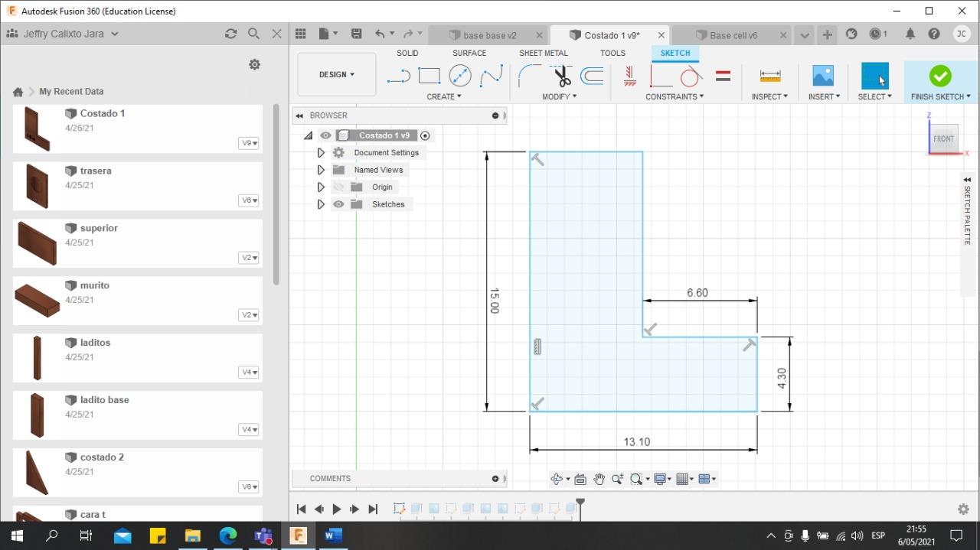Toggle visibility of Sketches folder
Viewport: 980px width, 550px height.
[x=338, y=204]
